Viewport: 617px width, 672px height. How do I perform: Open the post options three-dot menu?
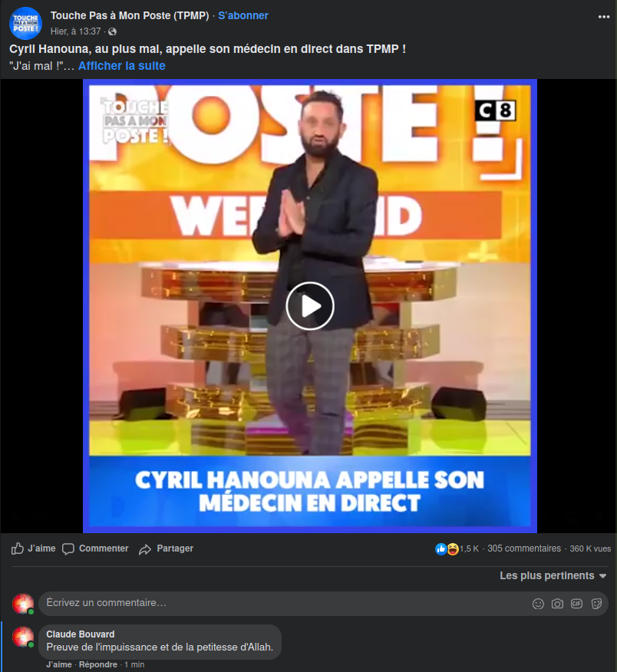click(604, 17)
